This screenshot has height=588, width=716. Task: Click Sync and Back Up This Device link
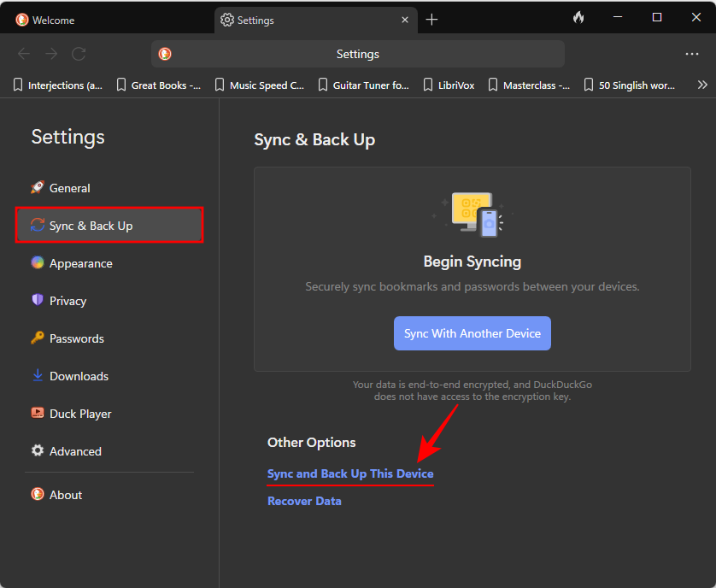(350, 473)
